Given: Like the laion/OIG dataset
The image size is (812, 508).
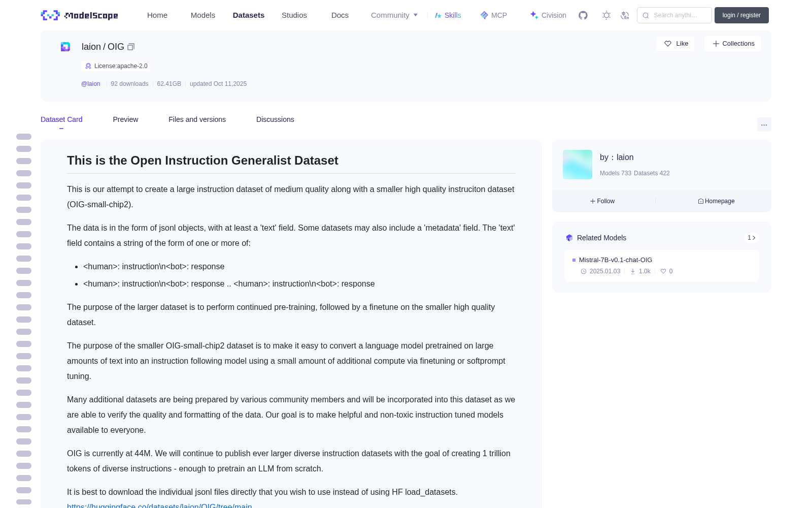Looking at the screenshot, I should click(x=675, y=44).
